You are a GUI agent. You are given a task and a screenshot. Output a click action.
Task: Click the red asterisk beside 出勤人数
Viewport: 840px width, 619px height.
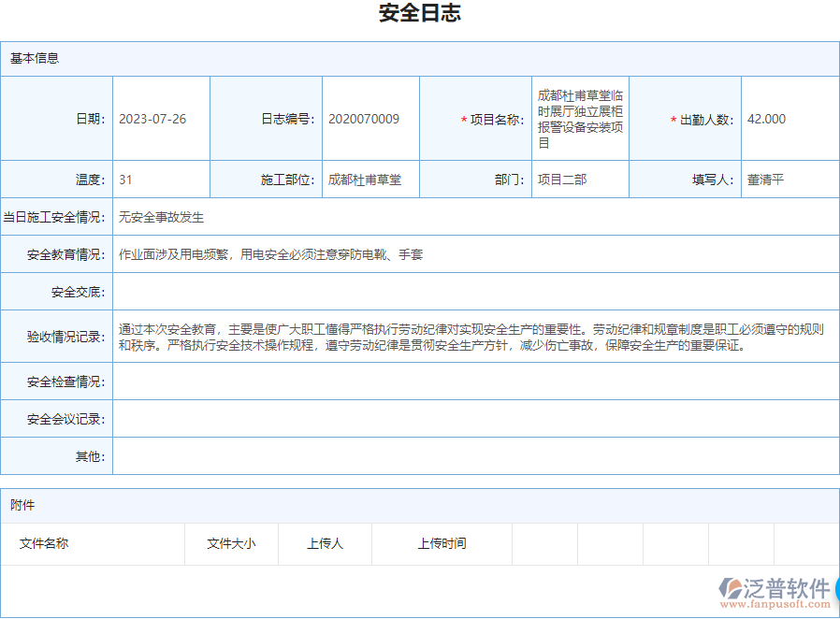(x=672, y=119)
